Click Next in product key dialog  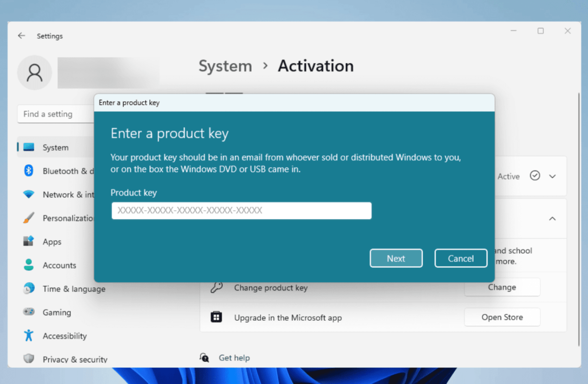click(396, 258)
